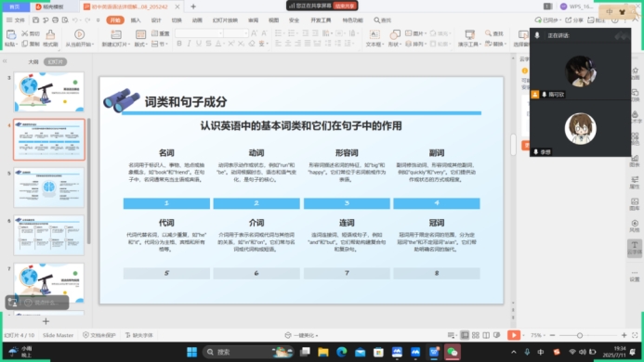
Task: Click the zoom slider handle
Action: coord(580,335)
